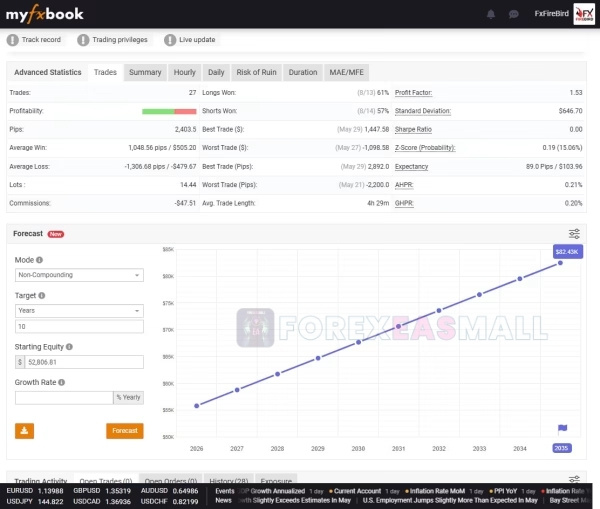This screenshot has width=600, height=509.
Task: Switch to the Summary tab
Action: click(145, 72)
